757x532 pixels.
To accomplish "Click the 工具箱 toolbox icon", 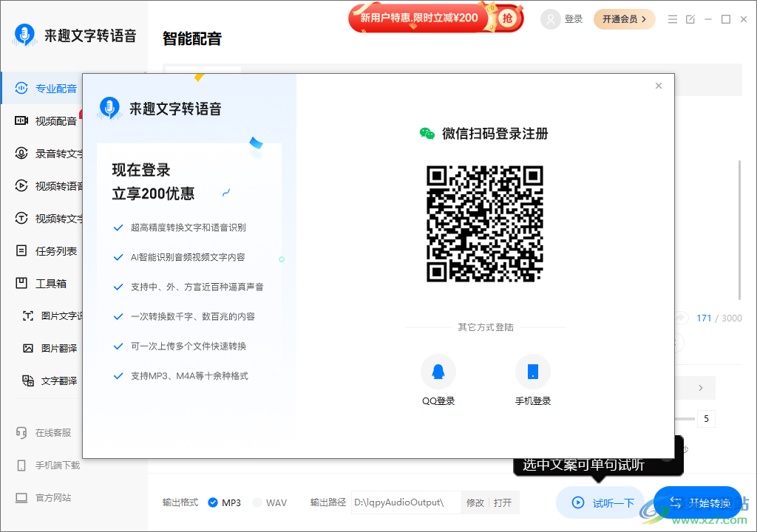I will (21, 283).
